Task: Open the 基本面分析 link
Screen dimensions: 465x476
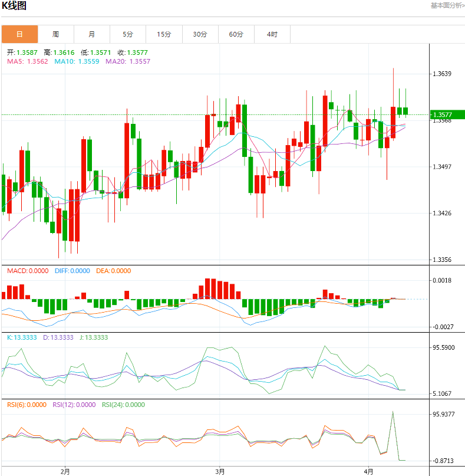Action: (447, 5)
